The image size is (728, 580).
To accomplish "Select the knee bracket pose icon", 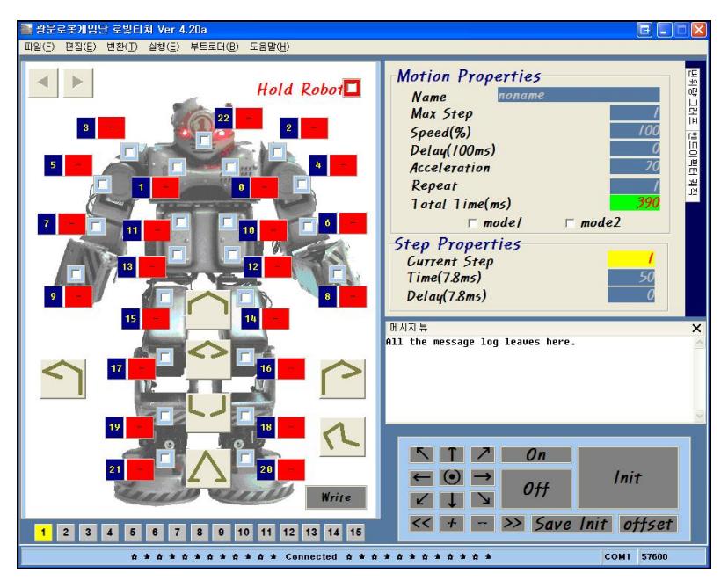I will point(208,412).
